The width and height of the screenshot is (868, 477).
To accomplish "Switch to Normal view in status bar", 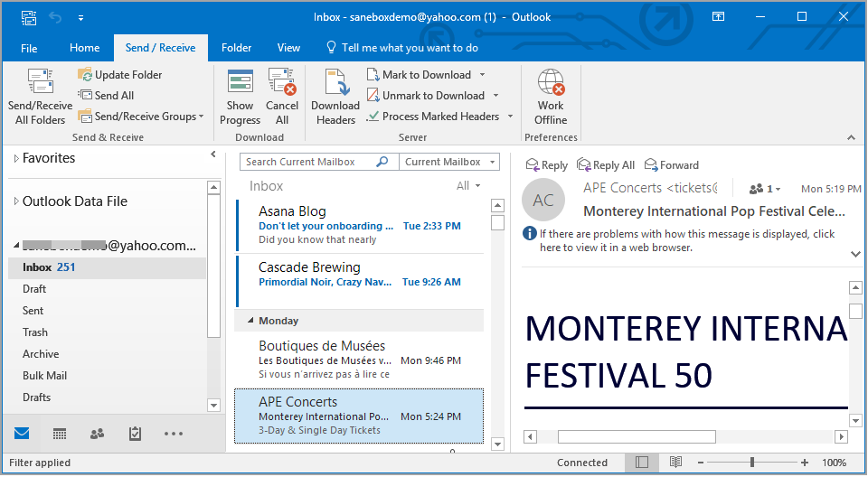I will (641, 463).
